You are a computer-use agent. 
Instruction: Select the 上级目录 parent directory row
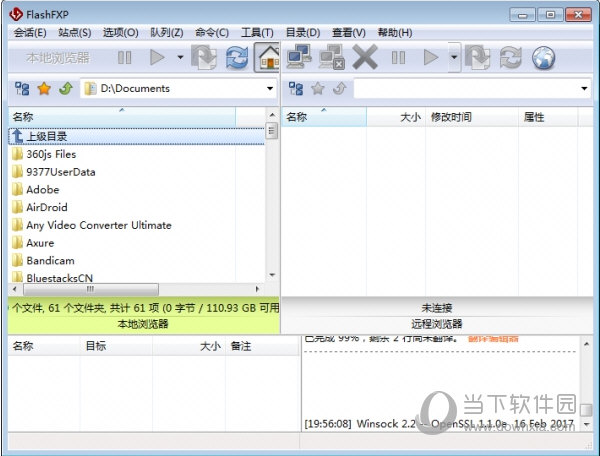pyautogui.click(x=136, y=136)
